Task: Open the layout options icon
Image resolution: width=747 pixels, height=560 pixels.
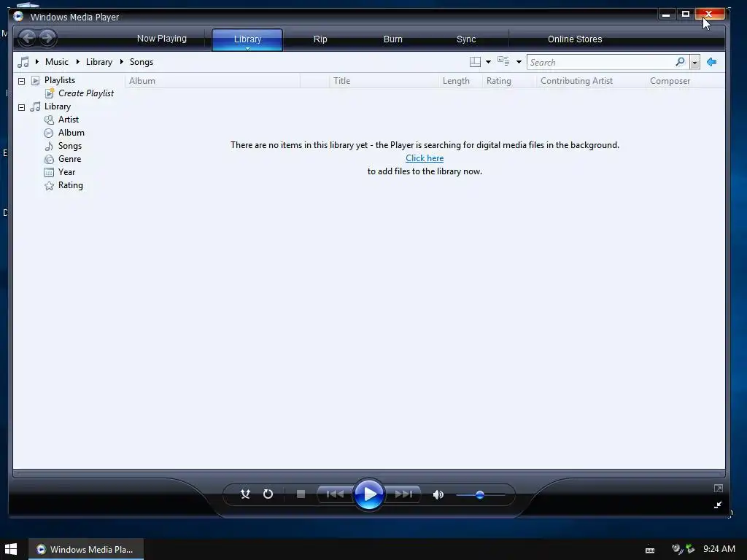Action: [x=475, y=62]
